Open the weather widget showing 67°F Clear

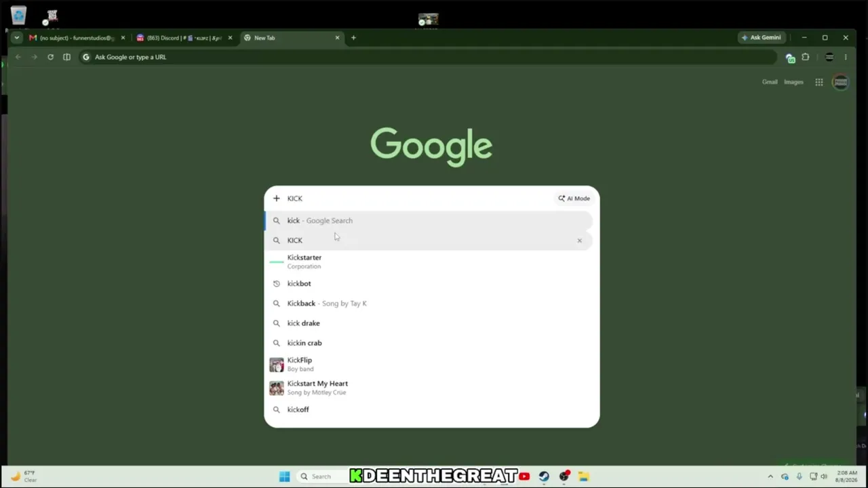pos(23,476)
